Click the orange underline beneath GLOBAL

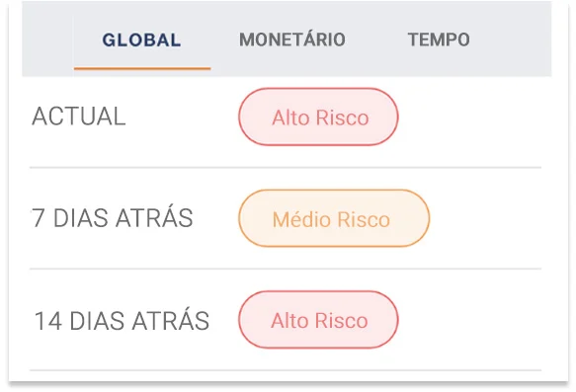pos(142,68)
